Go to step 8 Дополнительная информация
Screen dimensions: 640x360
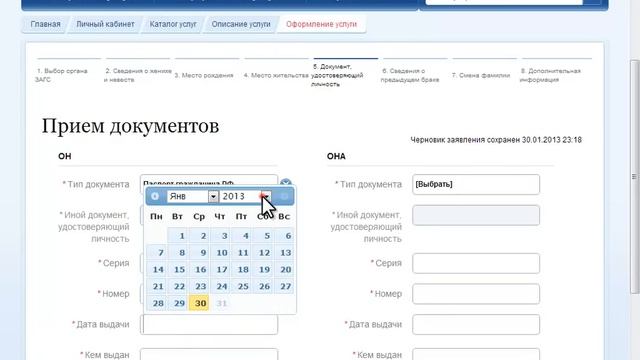tap(550, 75)
